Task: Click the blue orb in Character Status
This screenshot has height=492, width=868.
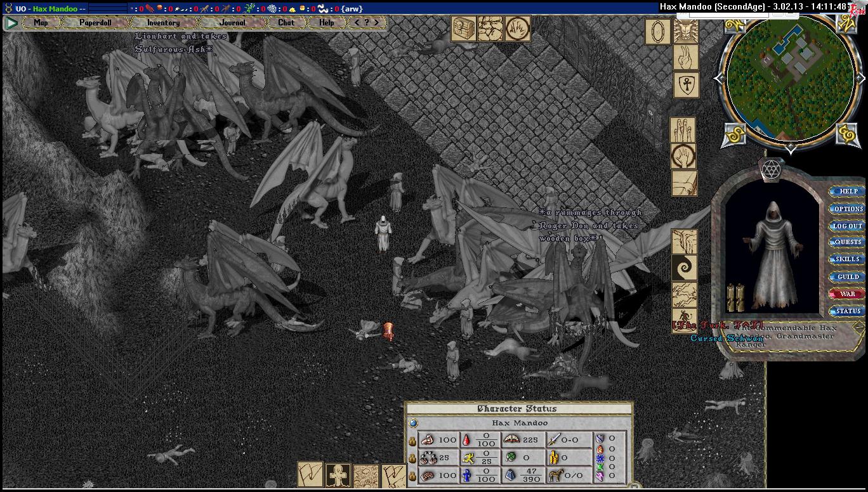Action: click(x=414, y=423)
